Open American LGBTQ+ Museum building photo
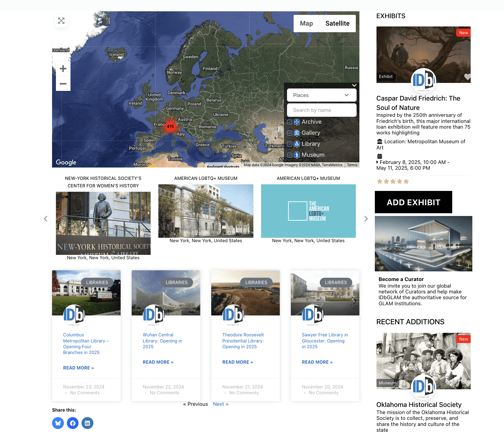Image resolution: width=504 pixels, height=432 pixels. pyautogui.click(x=206, y=211)
